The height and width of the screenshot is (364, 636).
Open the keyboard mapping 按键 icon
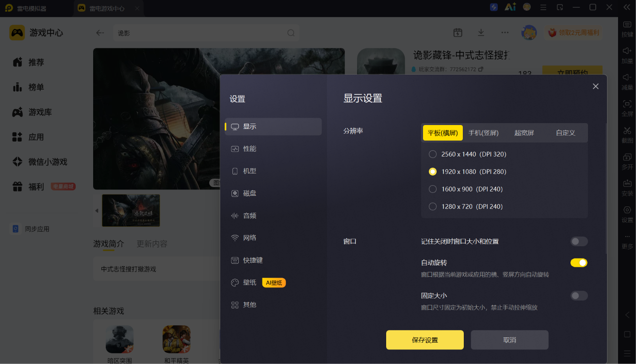[x=627, y=25]
